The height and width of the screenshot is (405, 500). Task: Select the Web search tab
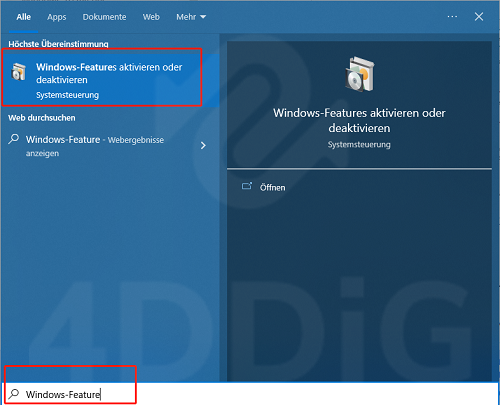[x=151, y=17]
